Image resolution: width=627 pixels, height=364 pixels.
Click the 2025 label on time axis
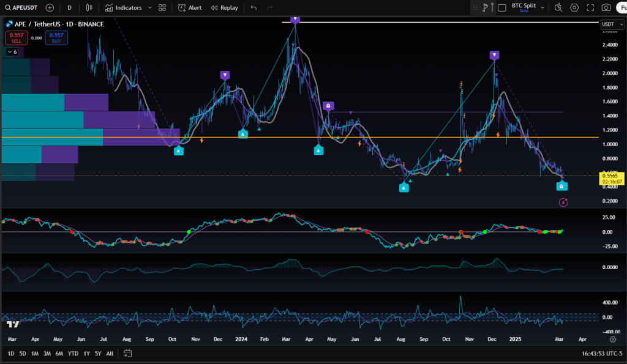[x=515, y=340]
